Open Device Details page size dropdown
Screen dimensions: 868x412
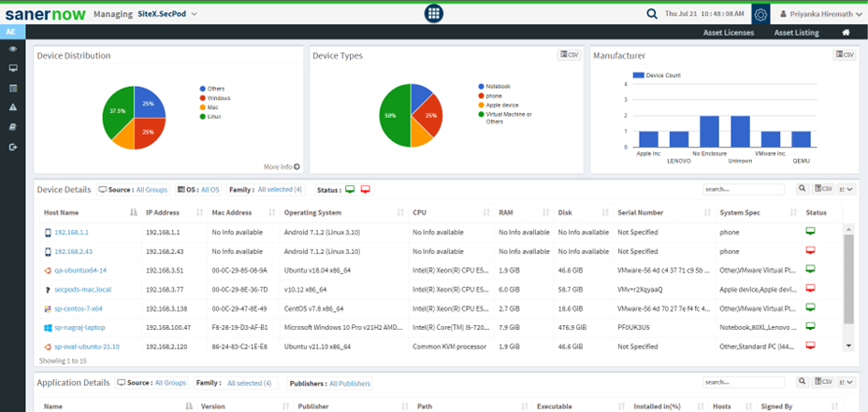[847, 189]
